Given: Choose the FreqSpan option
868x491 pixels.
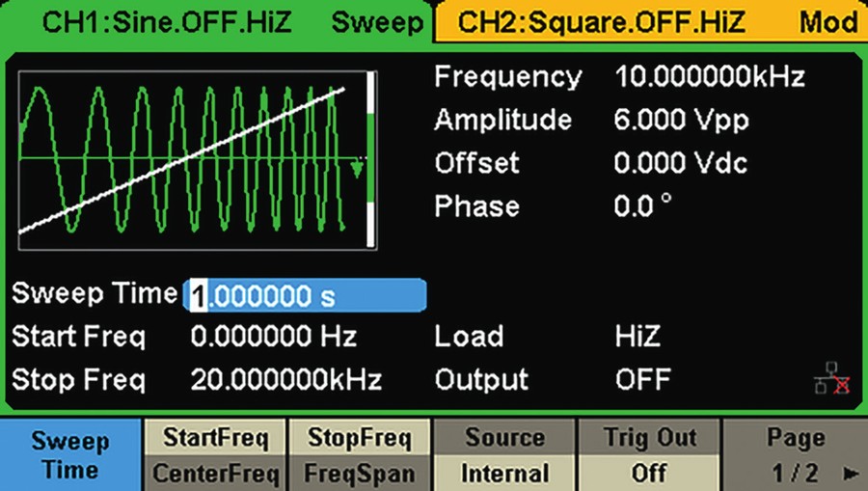Looking at the screenshot, I should (x=360, y=474).
